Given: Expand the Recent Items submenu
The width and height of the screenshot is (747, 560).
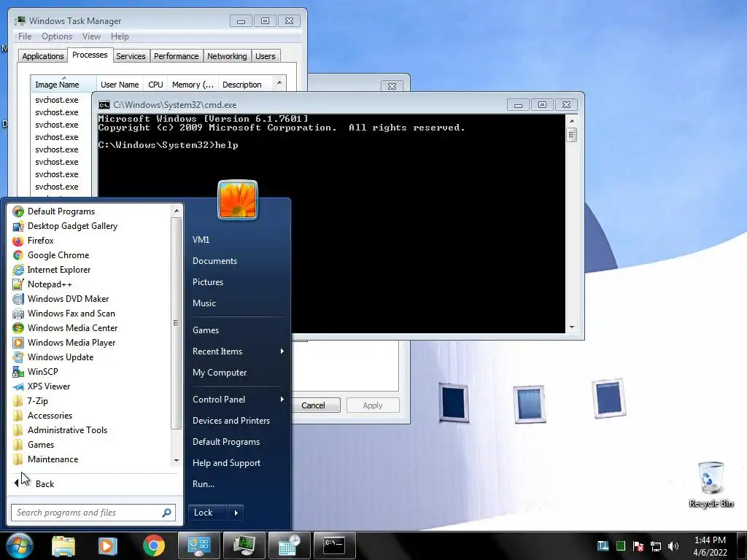Looking at the screenshot, I should (x=237, y=351).
